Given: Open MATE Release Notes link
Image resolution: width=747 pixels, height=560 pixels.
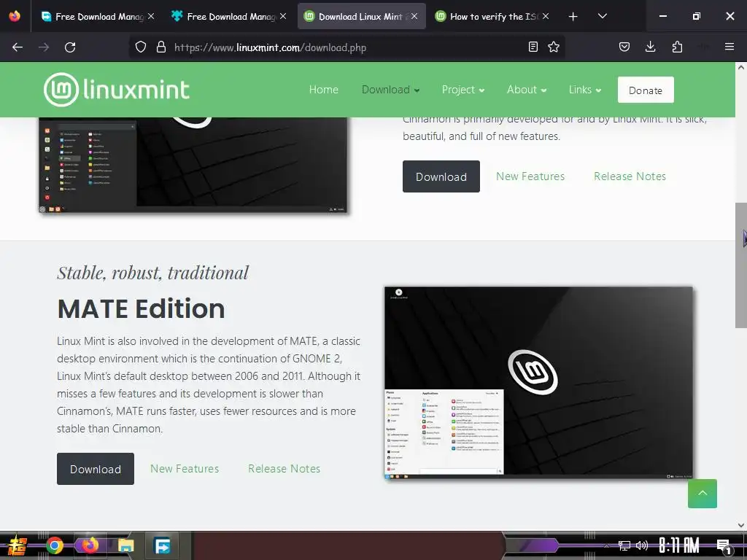Looking at the screenshot, I should [284, 469].
